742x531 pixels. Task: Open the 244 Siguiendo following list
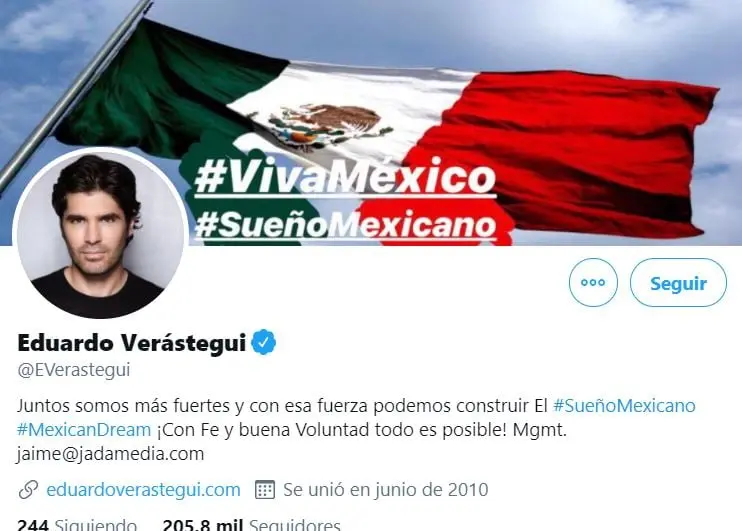coord(77,524)
